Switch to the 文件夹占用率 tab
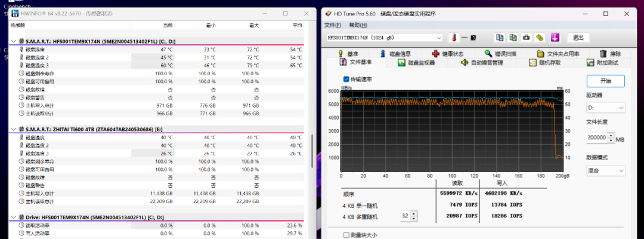The width and height of the screenshot is (644, 239). click(558, 54)
